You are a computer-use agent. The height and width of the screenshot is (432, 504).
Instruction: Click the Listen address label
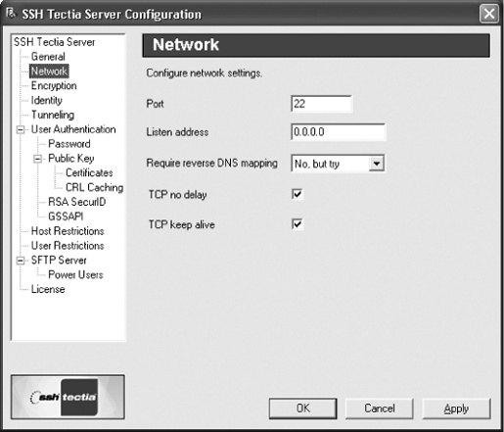[177, 132]
